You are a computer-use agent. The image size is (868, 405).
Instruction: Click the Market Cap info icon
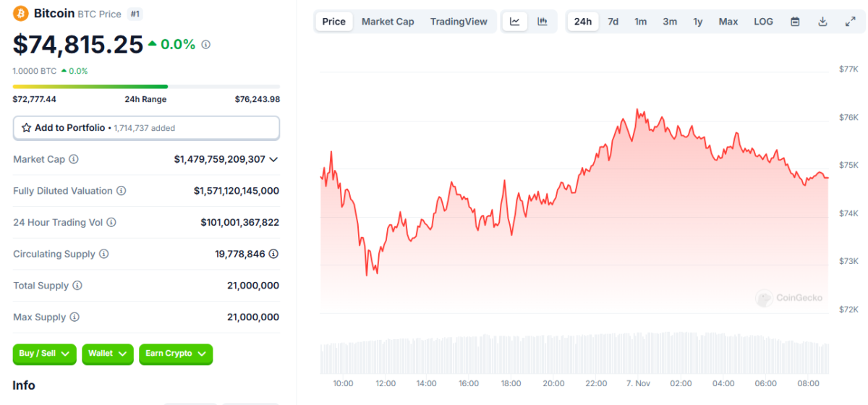pyautogui.click(x=74, y=159)
